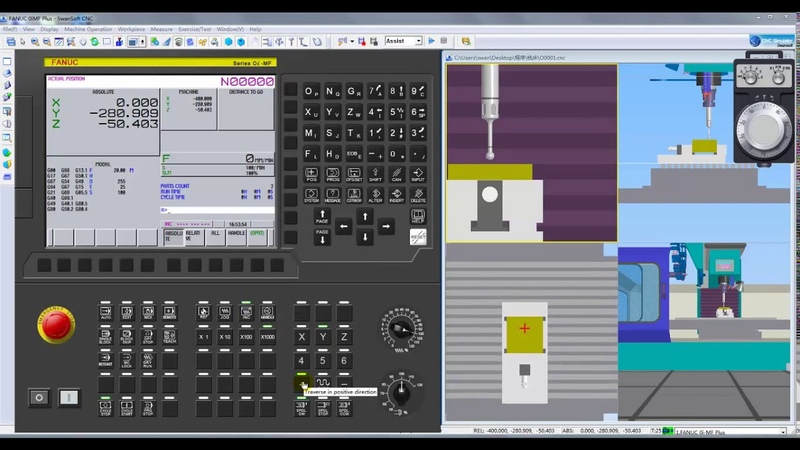
Task: Click the blue play button in toolbar
Action: 432,41
